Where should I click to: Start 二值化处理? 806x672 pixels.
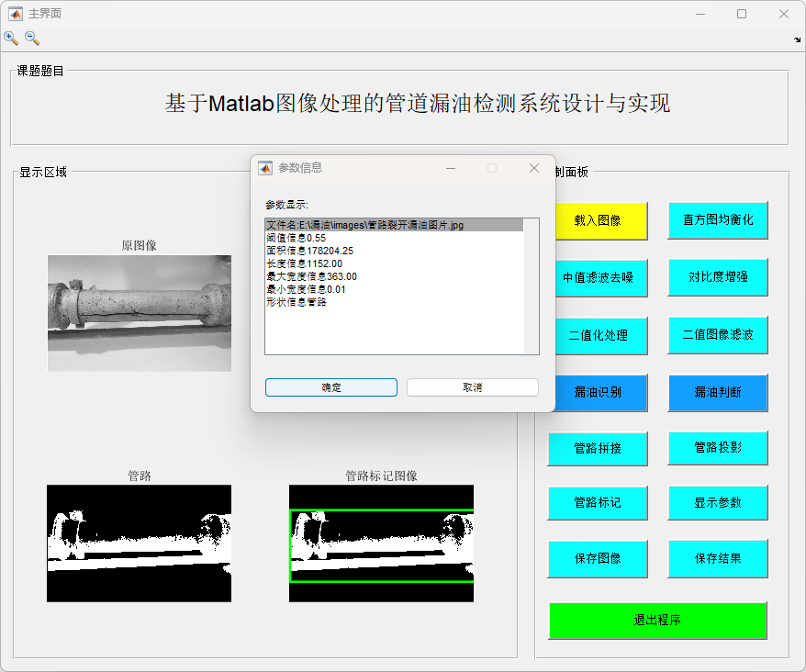tap(598, 335)
